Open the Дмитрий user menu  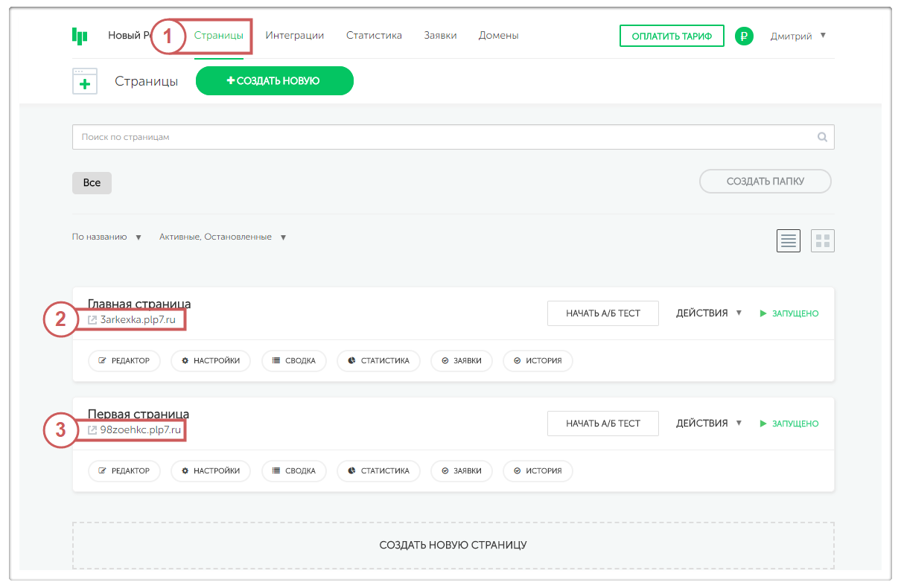pyautogui.click(x=798, y=36)
